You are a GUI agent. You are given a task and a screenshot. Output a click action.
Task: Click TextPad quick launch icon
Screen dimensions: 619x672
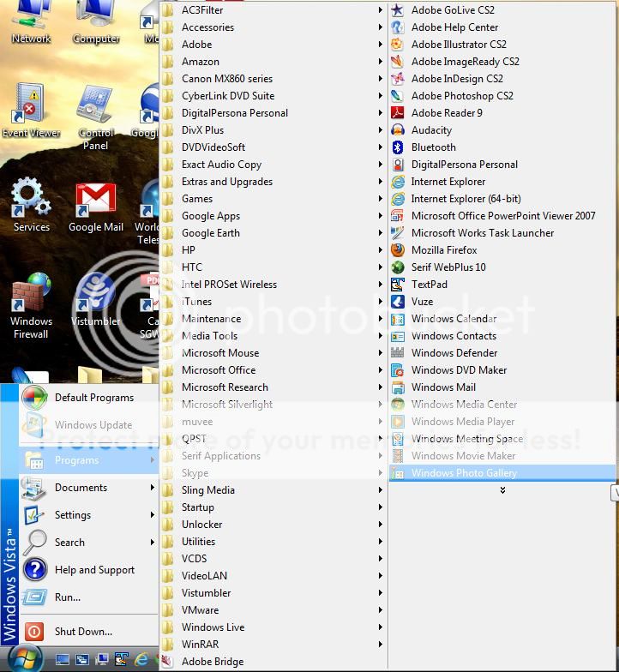point(122,659)
